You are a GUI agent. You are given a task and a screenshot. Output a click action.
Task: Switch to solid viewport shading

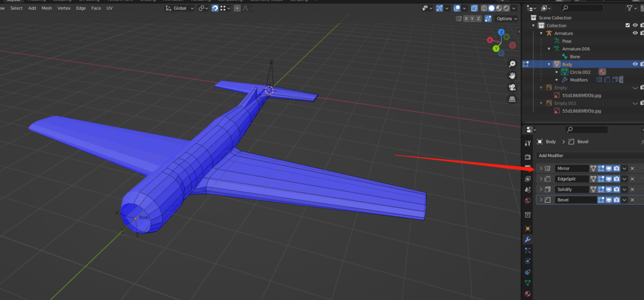pos(491,8)
